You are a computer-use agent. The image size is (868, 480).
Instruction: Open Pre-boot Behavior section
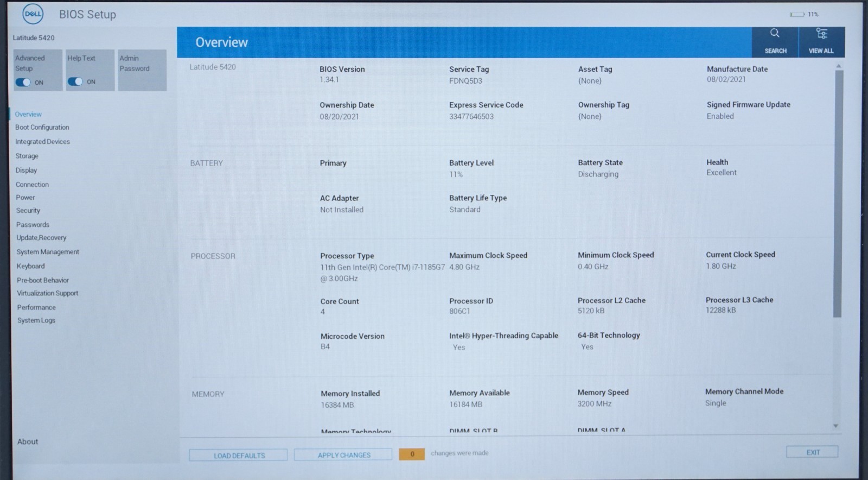(x=43, y=280)
